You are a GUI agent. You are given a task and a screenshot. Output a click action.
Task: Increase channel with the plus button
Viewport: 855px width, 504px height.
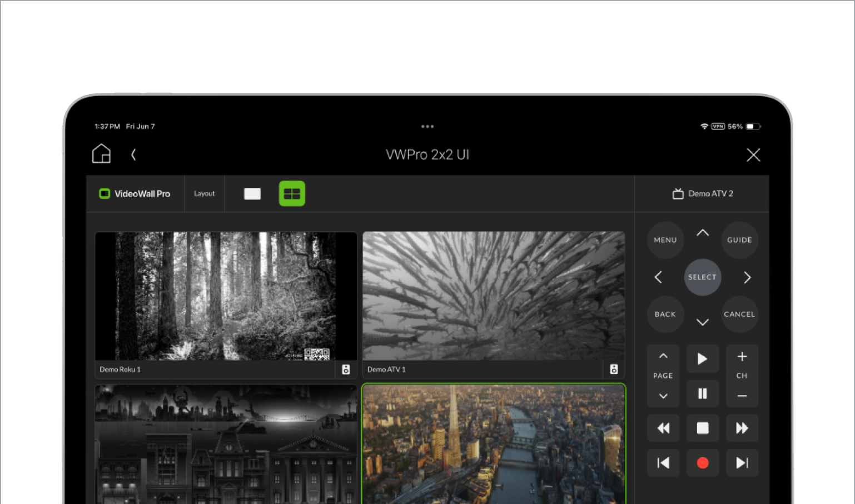pyautogui.click(x=742, y=357)
